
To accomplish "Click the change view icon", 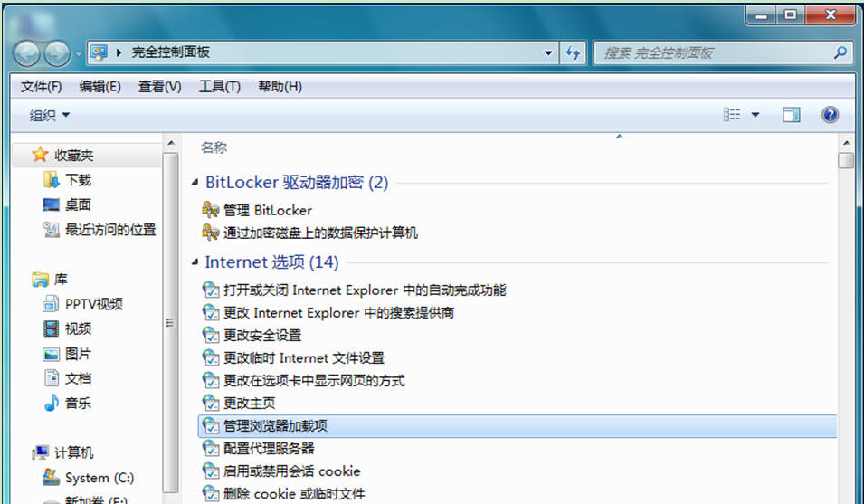I will [732, 115].
